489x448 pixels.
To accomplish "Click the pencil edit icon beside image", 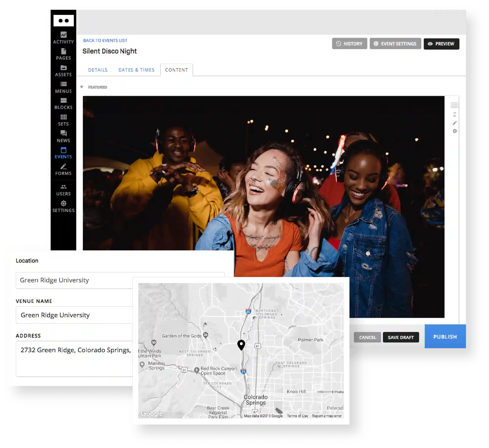I will click(x=455, y=123).
